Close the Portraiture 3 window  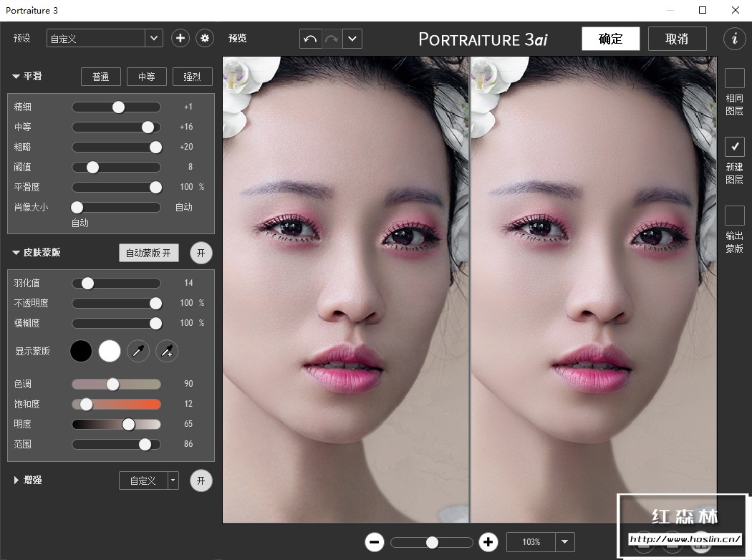[x=736, y=10]
